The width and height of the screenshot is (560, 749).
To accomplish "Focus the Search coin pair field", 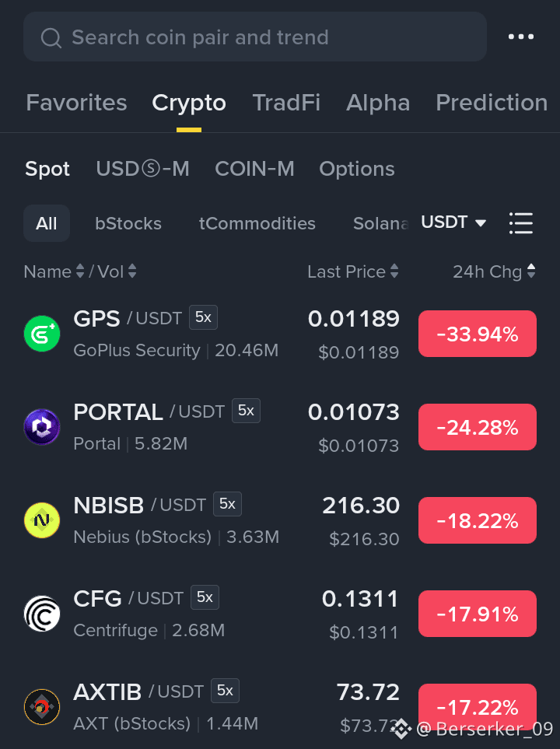I will pos(255,37).
